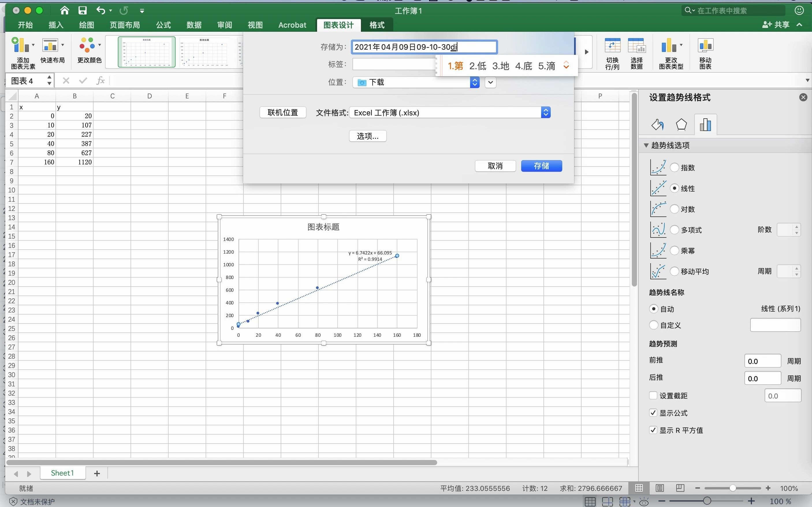Click the zoom in plus icon
This screenshot has width=812, height=507.
768,488
